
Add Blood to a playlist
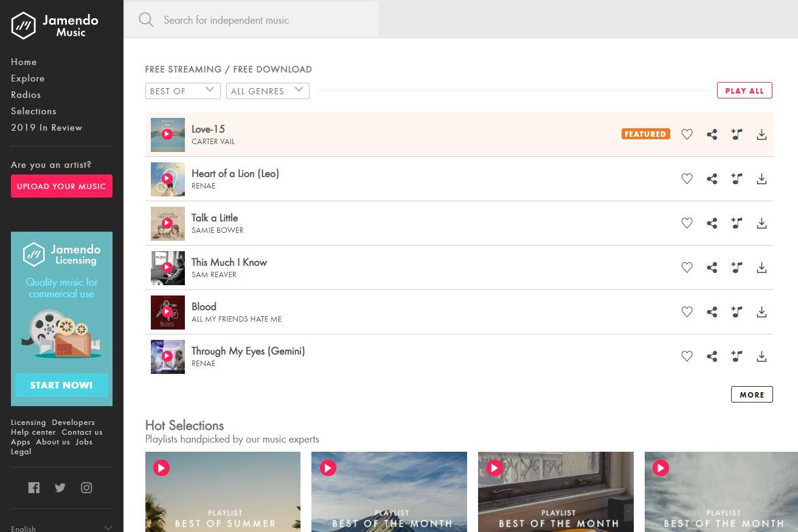point(737,312)
